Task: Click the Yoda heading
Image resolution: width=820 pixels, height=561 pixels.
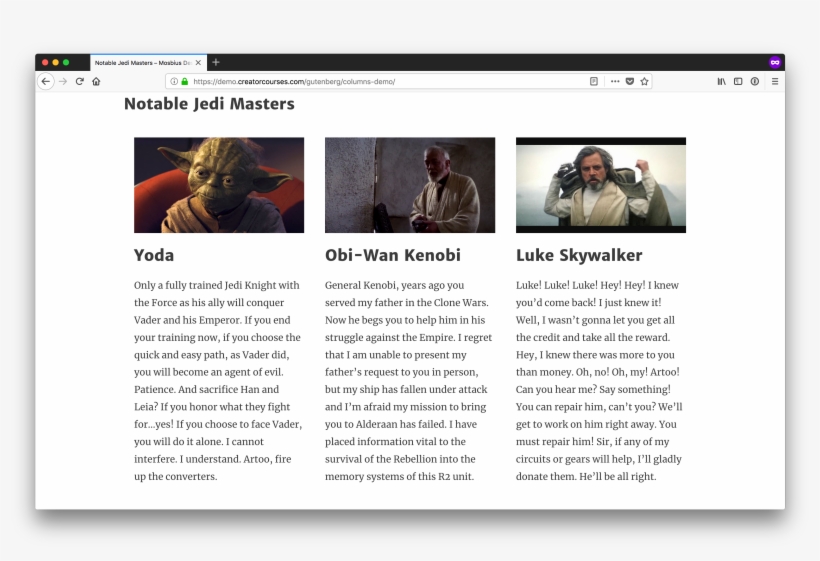Action: 154,255
